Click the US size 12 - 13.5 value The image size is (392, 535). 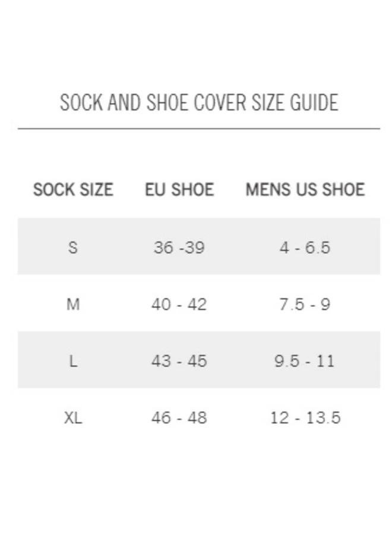pos(305,418)
